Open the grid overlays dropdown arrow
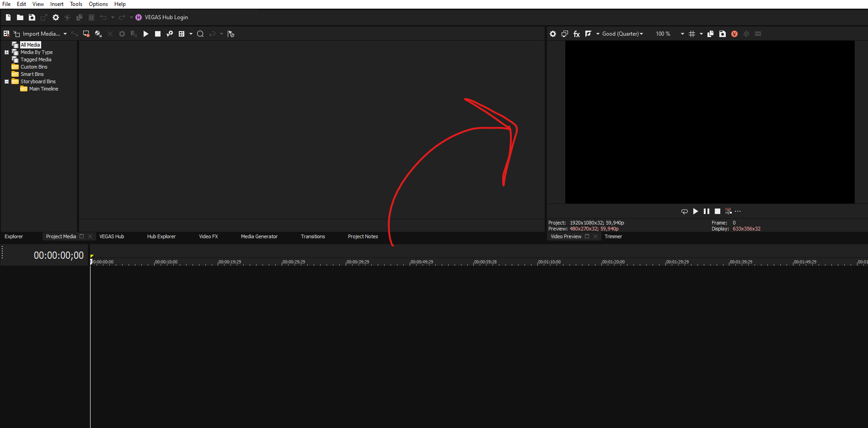868x428 pixels. pyautogui.click(x=701, y=34)
